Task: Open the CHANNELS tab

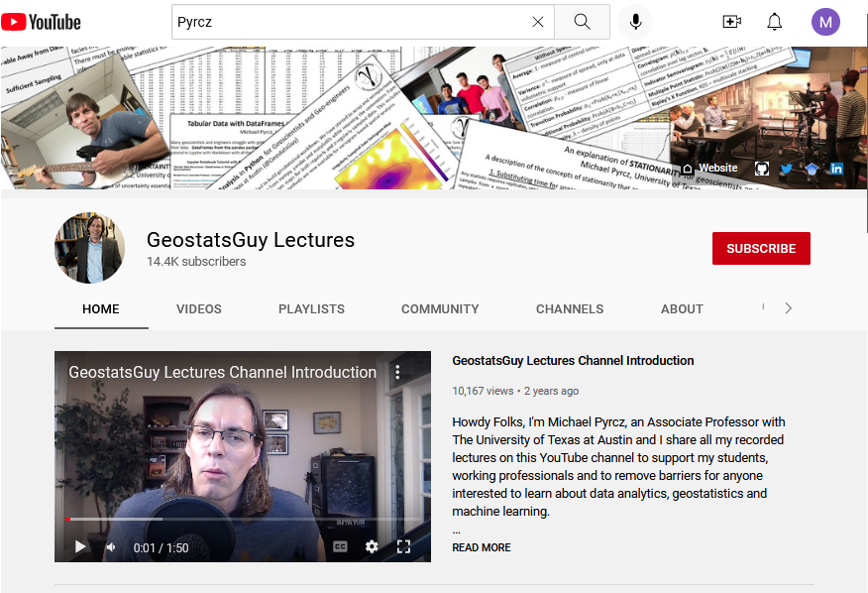Action: tap(570, 309)
